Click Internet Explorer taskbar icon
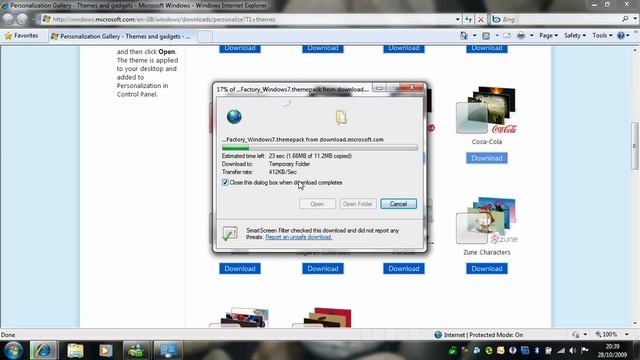640x360 pixels. point(43,351)
